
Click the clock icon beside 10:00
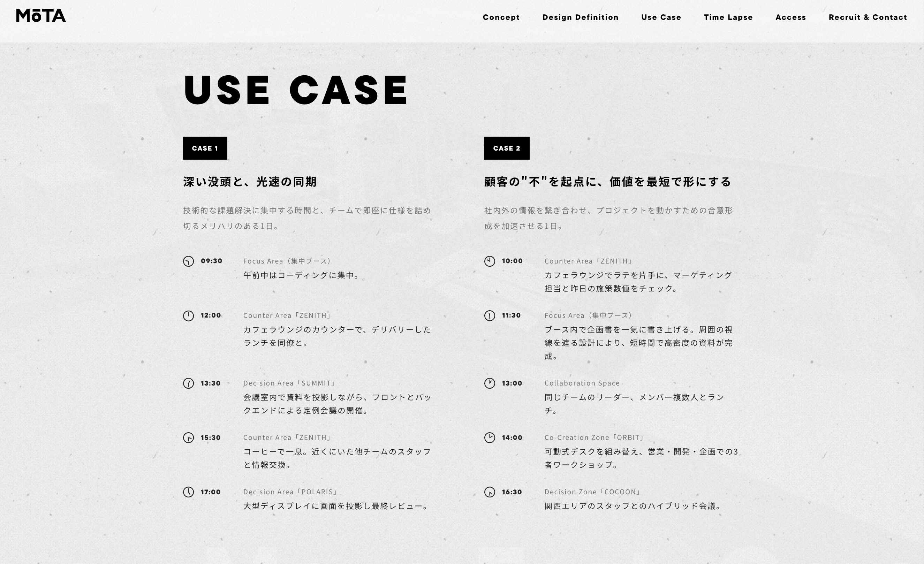tap(490, 261)
